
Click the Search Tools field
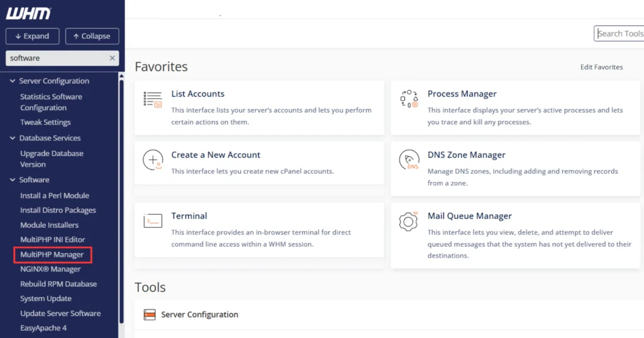click(x=619, y=34)
